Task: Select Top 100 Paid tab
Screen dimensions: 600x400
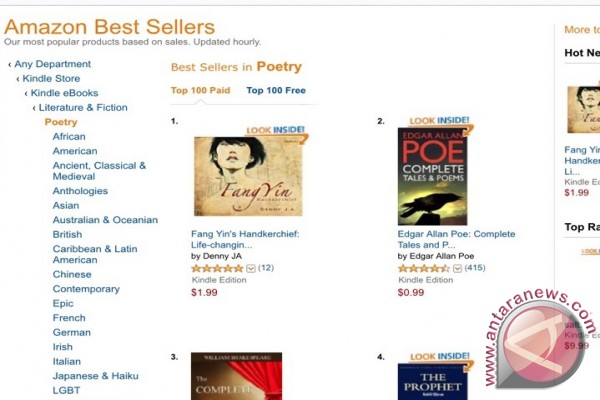Action: point(201,91)
